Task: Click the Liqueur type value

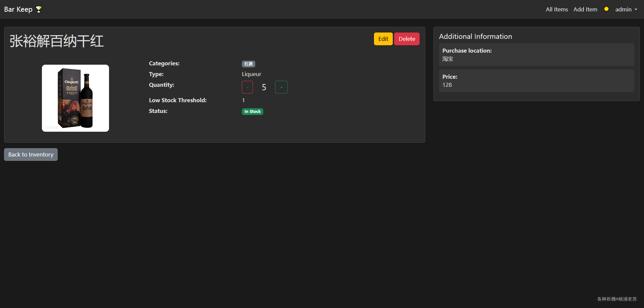Action: point(252,74)
